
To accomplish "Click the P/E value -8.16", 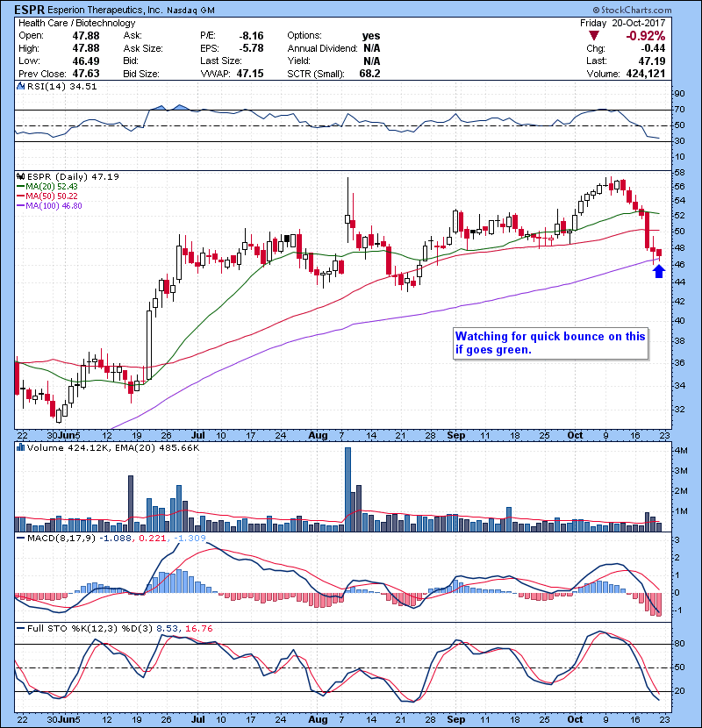I will 251,36.
